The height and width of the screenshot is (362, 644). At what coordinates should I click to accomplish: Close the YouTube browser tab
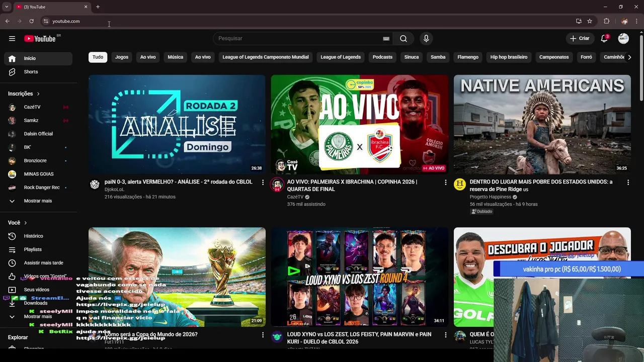tap(86, 7)
